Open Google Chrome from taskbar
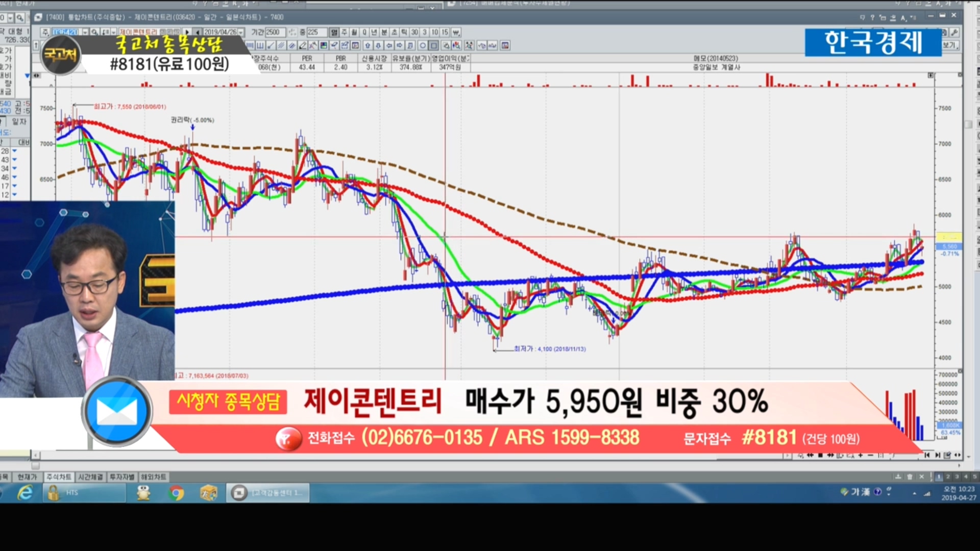Viewport: 980px width, 551px height. (x=176, y=493)
